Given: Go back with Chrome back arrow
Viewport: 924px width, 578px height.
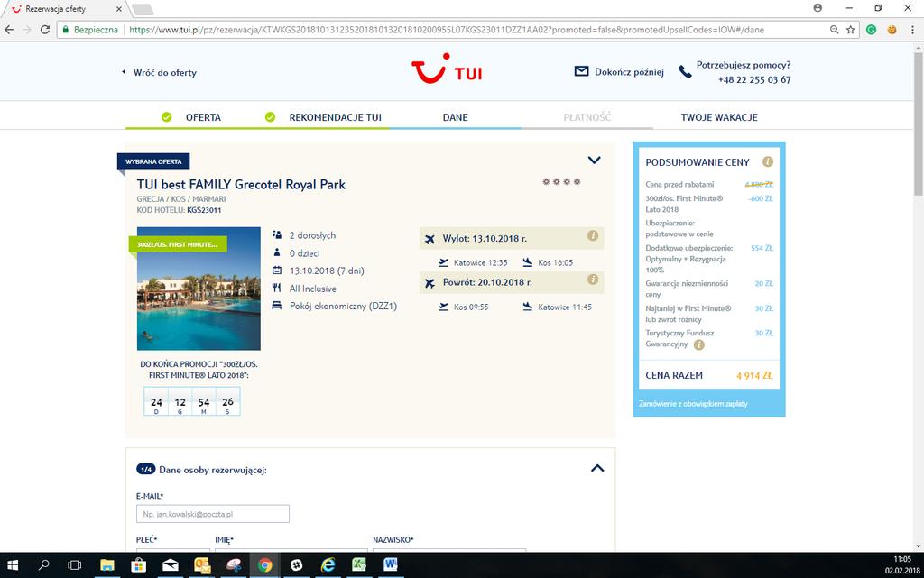Looking at the screenshot, I should [x=9, y=30].
